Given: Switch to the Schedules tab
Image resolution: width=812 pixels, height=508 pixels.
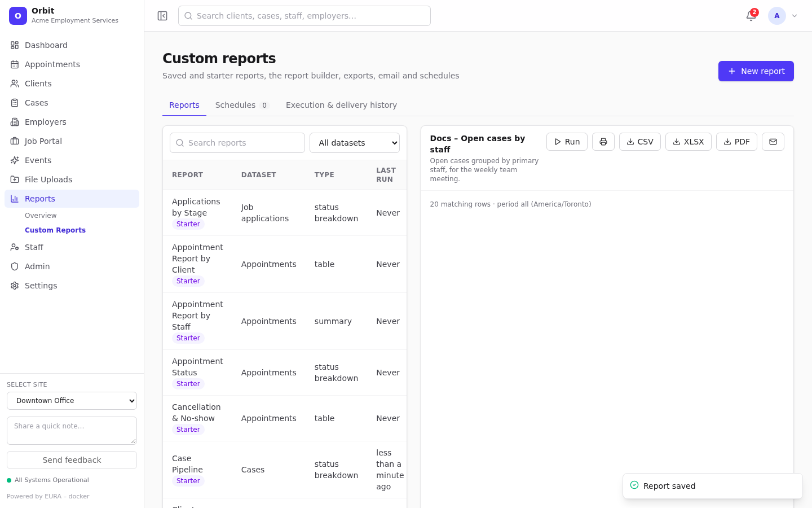Looking at the screenshot, I should pos(242,105).
